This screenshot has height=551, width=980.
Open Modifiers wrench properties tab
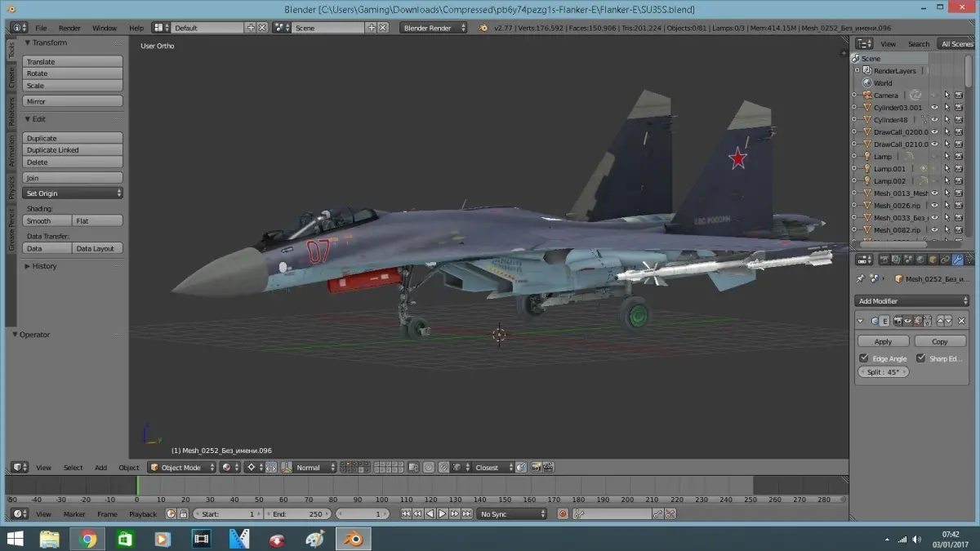tap(957, 260)
